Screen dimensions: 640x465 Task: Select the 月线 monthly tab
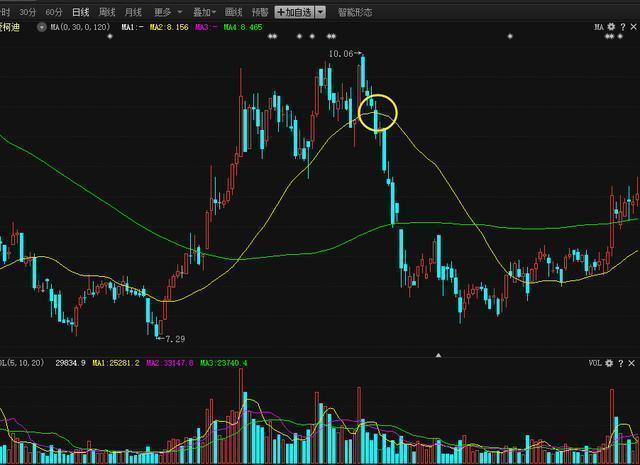(133, 12)
